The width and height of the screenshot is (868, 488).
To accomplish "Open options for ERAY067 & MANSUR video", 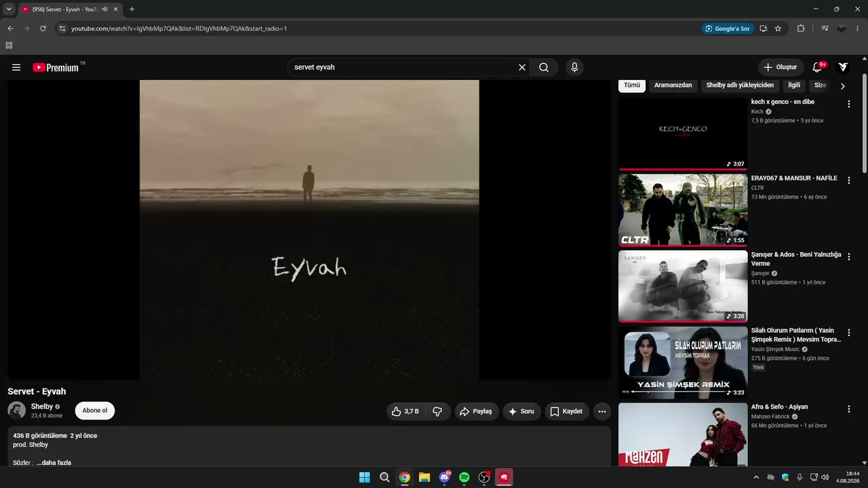I will (x=848, y=181).
